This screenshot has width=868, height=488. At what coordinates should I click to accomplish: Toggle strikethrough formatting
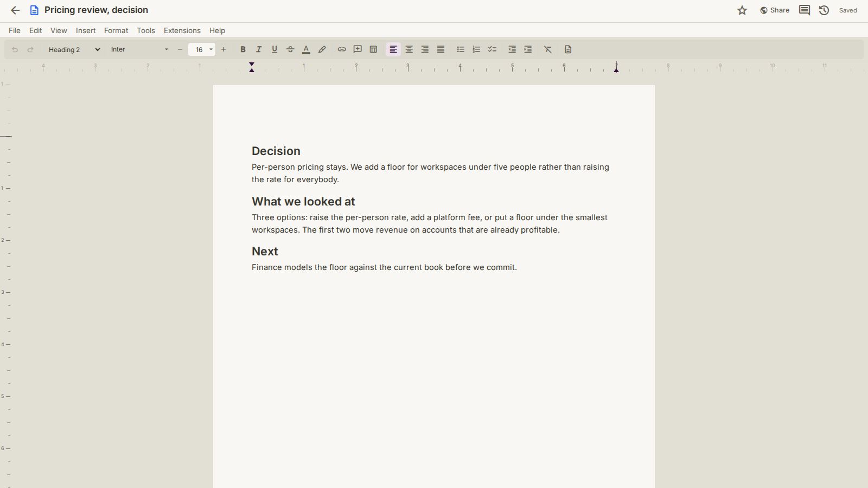(x=290, y=49)
